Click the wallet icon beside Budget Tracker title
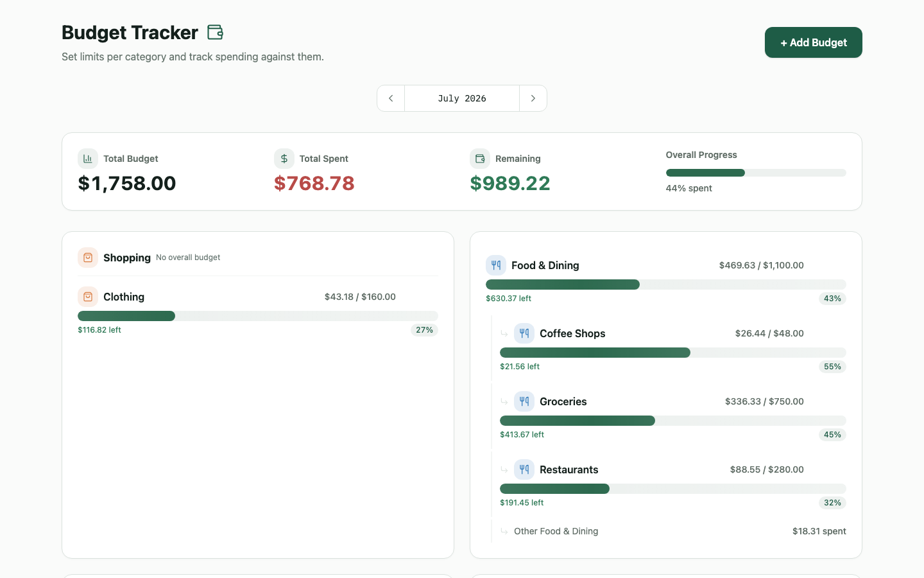This screenshot has width=924, height=578. pos(215,32)
